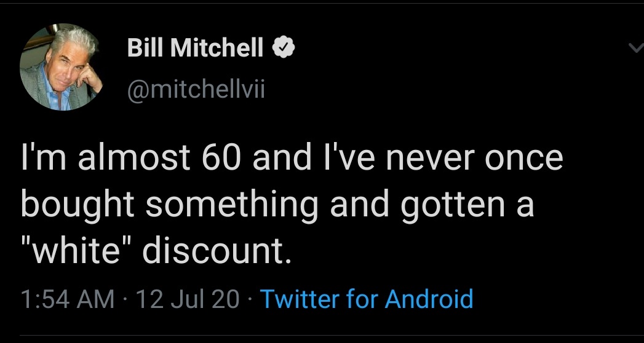Viewport: 644px width, 343px height.
Task: Click the first line of tweet text
Action: pyautogui.click(x=292, y=158)
